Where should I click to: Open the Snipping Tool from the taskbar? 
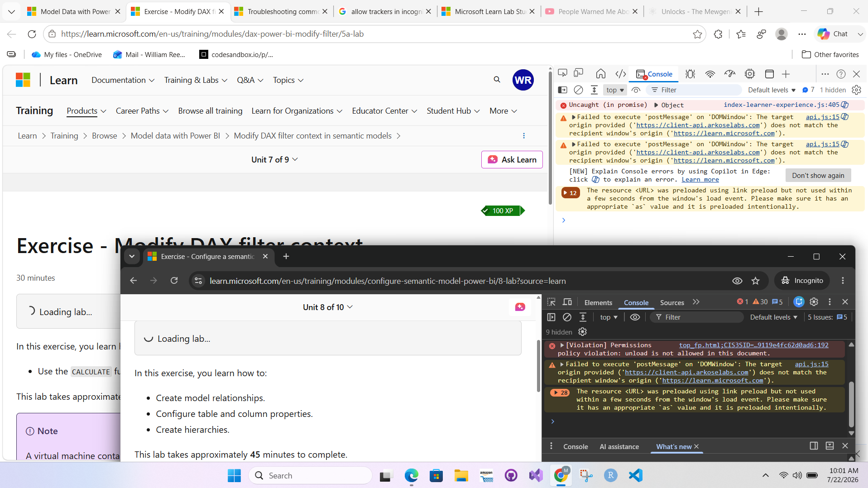pyautogui.click(x=586, y=475)
